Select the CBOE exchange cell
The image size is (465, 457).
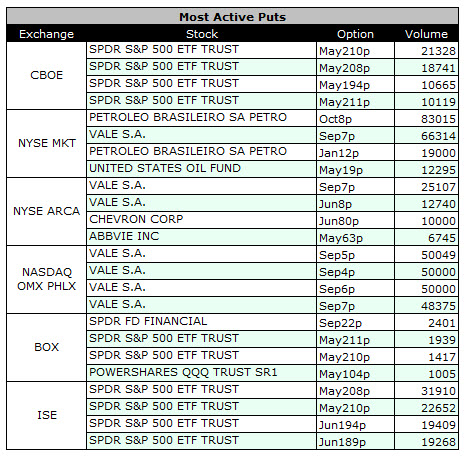[46, 75]
